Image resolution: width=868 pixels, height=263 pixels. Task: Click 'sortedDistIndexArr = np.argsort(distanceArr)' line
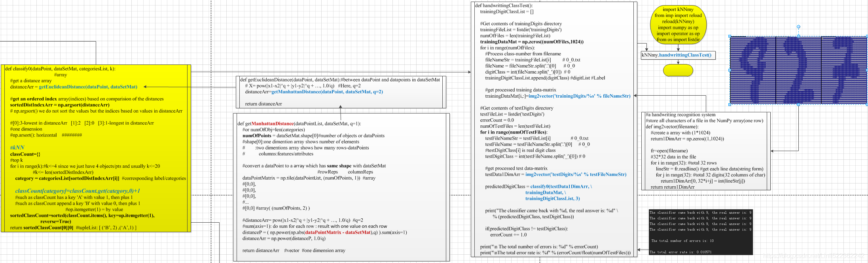[x=60, y=105]
